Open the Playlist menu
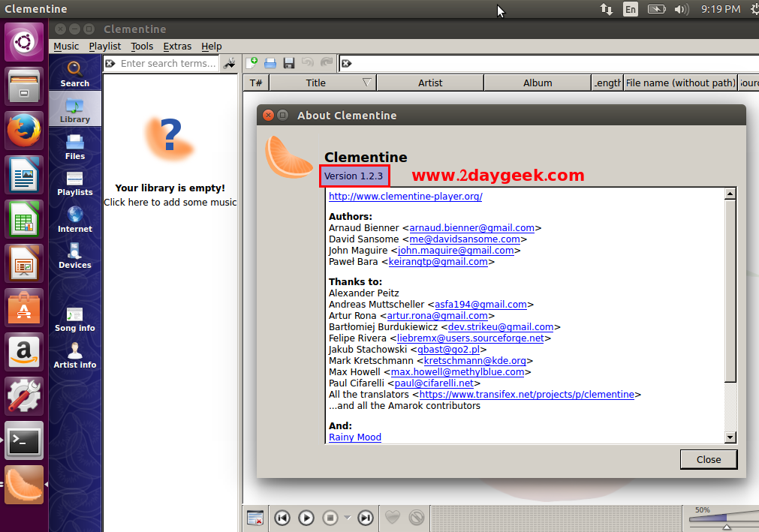 coord(104,46)
